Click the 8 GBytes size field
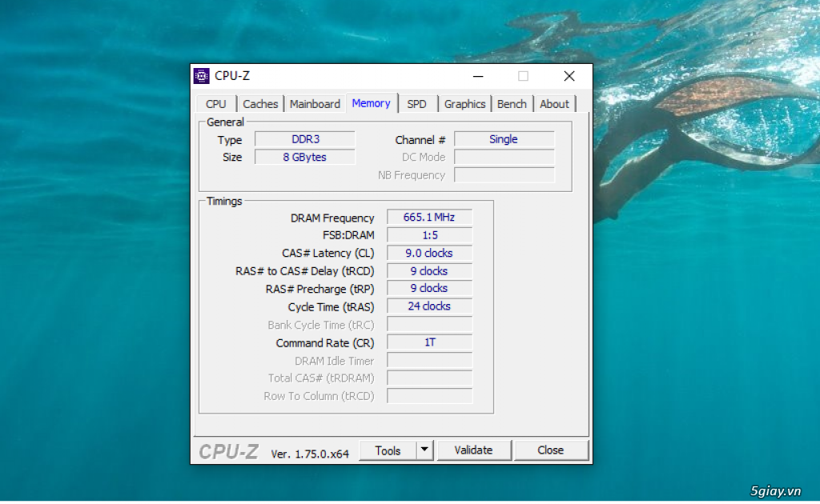 (x=305, y=158)
